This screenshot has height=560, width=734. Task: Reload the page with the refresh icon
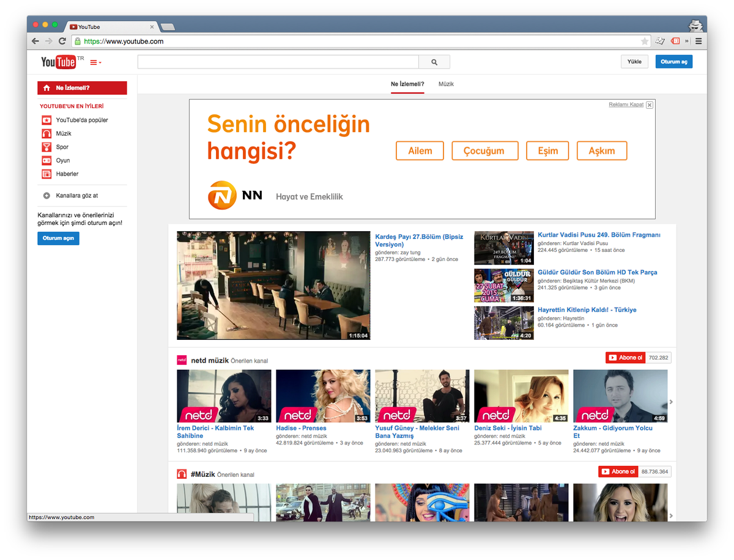point(62,41)
